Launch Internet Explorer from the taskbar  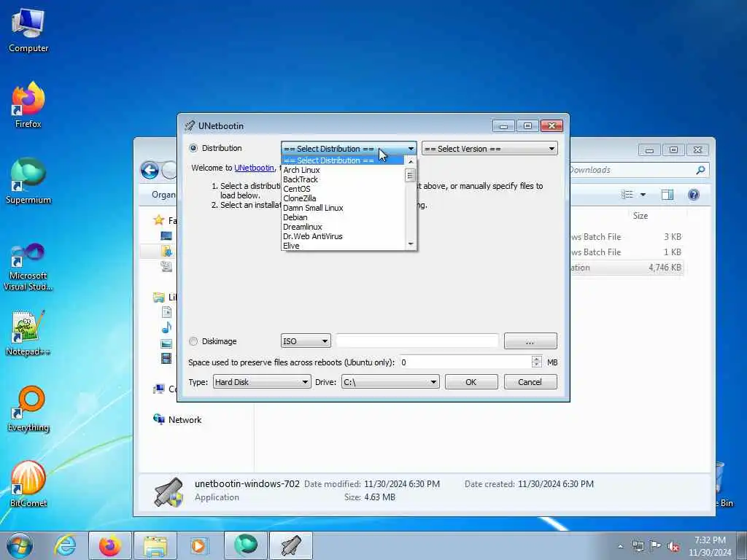(x=65, y=545)
